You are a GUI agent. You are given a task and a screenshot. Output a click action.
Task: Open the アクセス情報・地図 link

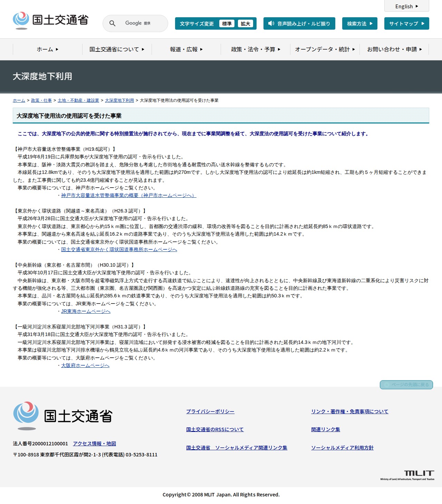[x=94, y=444]
